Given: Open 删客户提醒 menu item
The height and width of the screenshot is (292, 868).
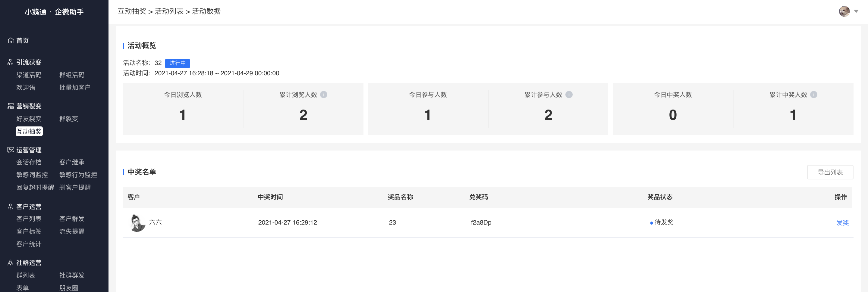Looking at the screenshot, I should [x=75, y=187].
